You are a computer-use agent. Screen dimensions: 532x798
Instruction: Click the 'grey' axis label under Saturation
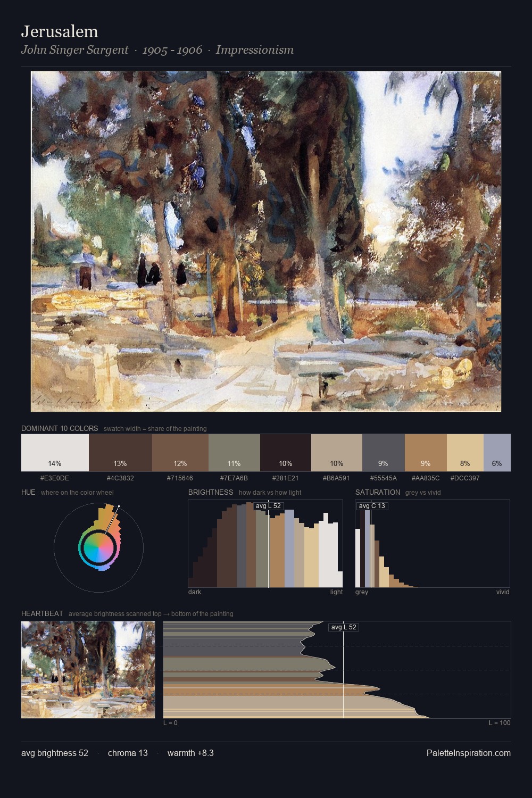362,592
